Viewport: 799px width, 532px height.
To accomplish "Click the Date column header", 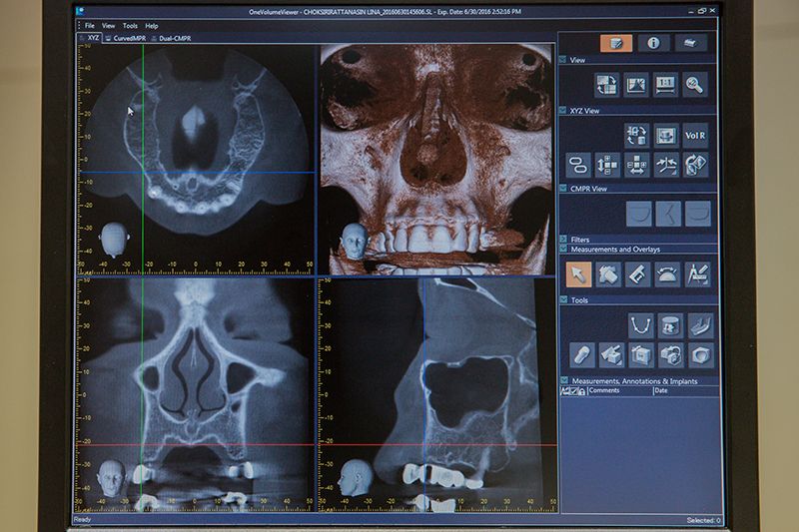I will [x=686, y=391].
